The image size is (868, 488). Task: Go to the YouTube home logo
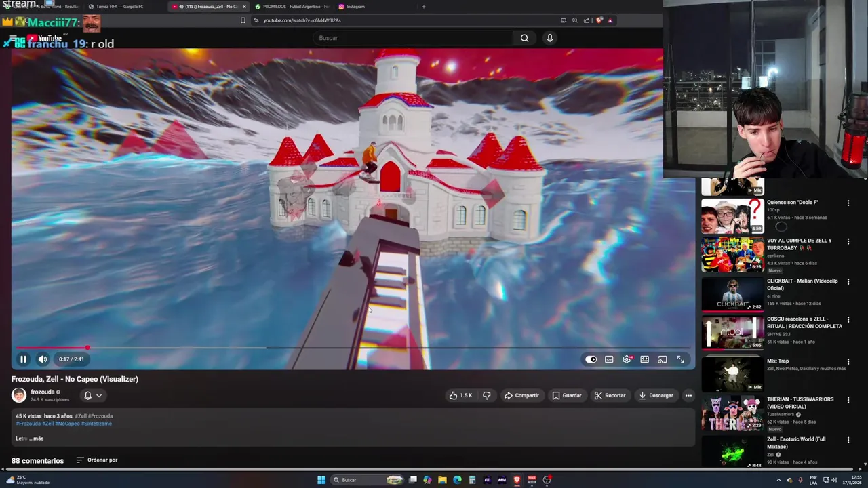45,39
